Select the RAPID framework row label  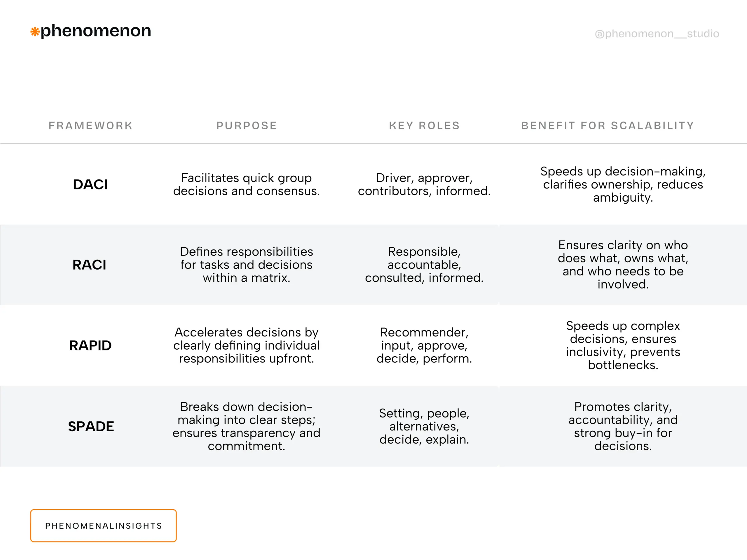pos(90,346)
